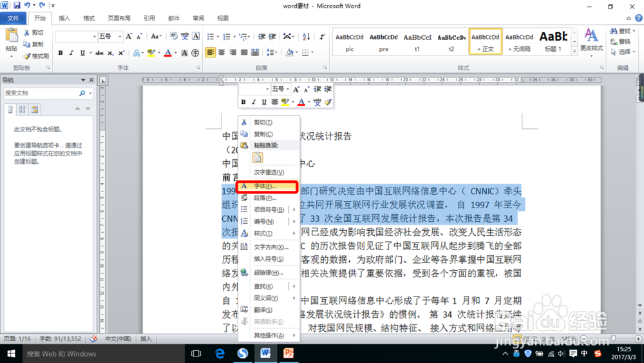Image resolution: width=644 pixels, height=363 pixels.
Task: Click Microsoft Edge icon in taskbar
Action: 220,353
